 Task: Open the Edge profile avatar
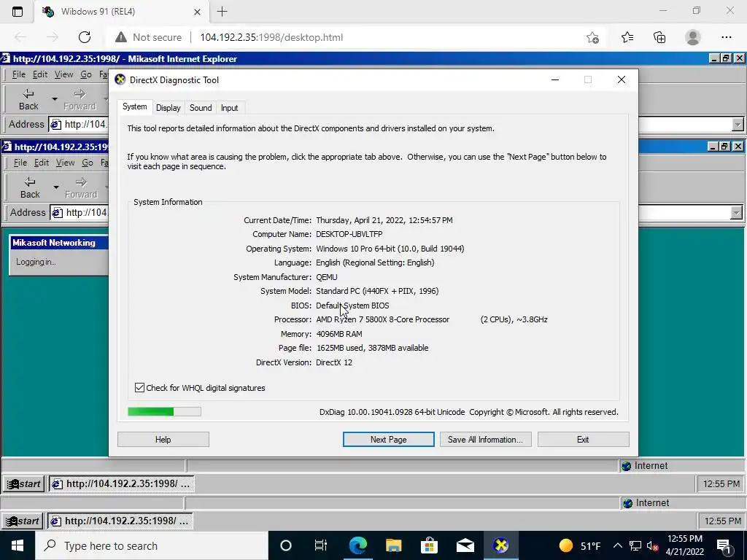click(x=693, y=37)
